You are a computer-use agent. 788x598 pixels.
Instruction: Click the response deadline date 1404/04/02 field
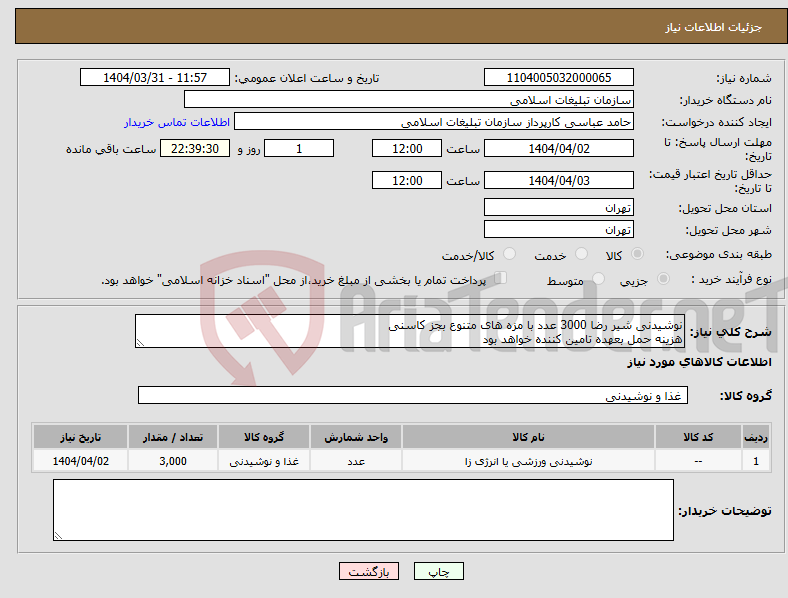click(x=558, y=148)
